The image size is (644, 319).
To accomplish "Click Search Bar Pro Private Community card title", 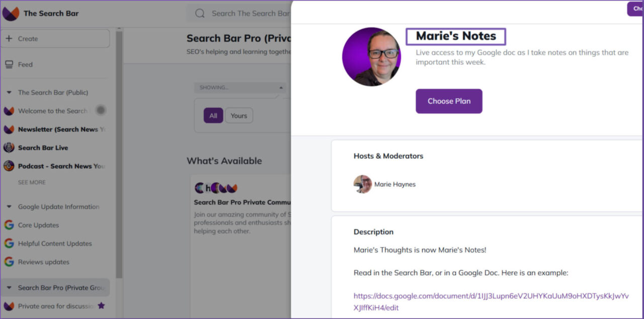I will [x=243, y=202].
